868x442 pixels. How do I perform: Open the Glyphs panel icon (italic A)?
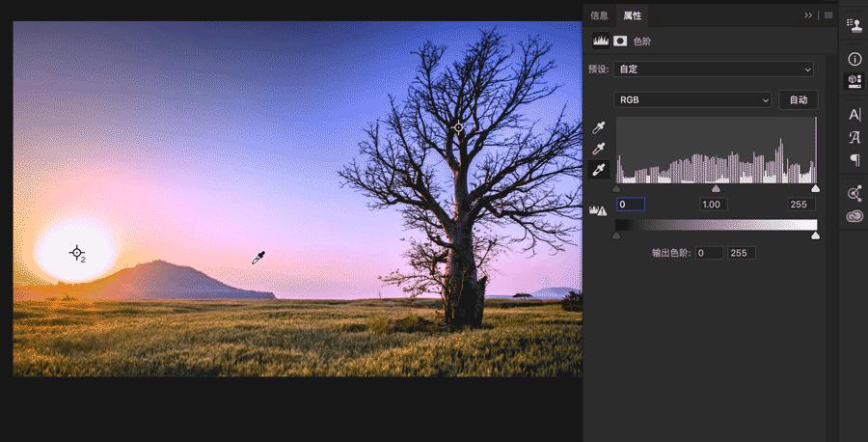854,137
